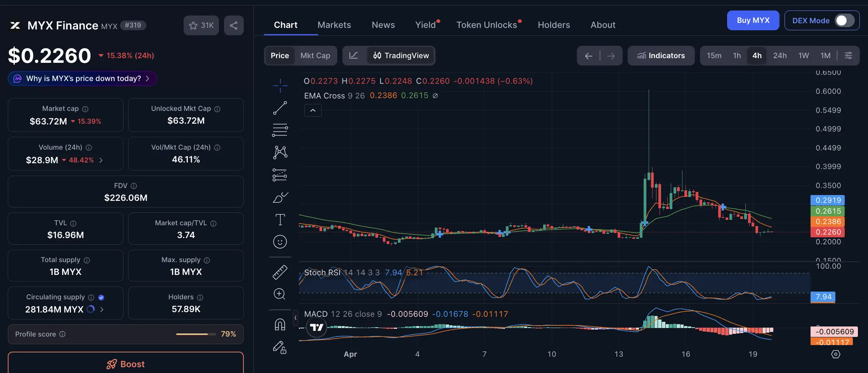
Task: Open the Token Unlocks tab
Action: tap(487, 24)
